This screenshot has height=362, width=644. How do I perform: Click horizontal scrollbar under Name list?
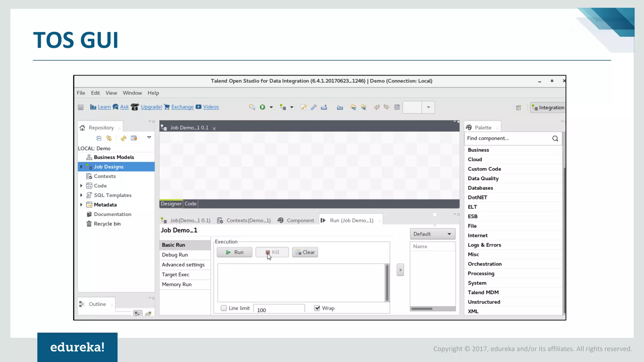422,309
